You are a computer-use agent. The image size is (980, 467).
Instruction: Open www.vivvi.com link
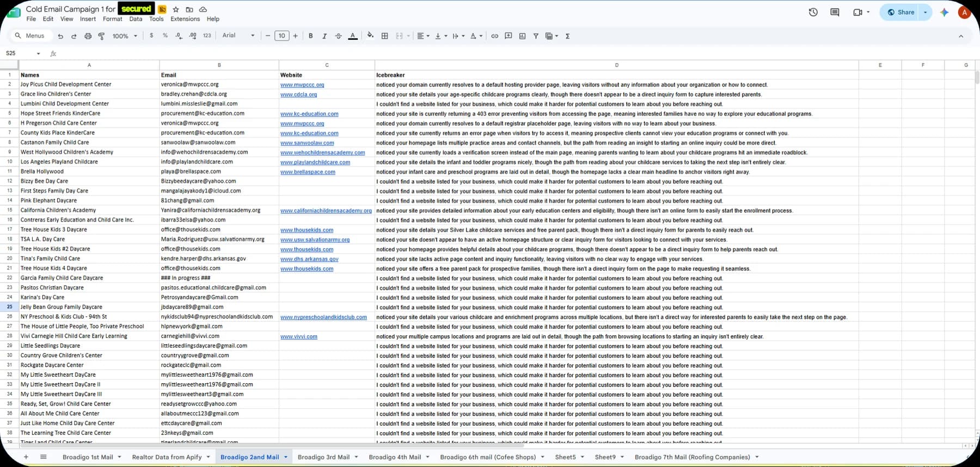coord(299,337)
